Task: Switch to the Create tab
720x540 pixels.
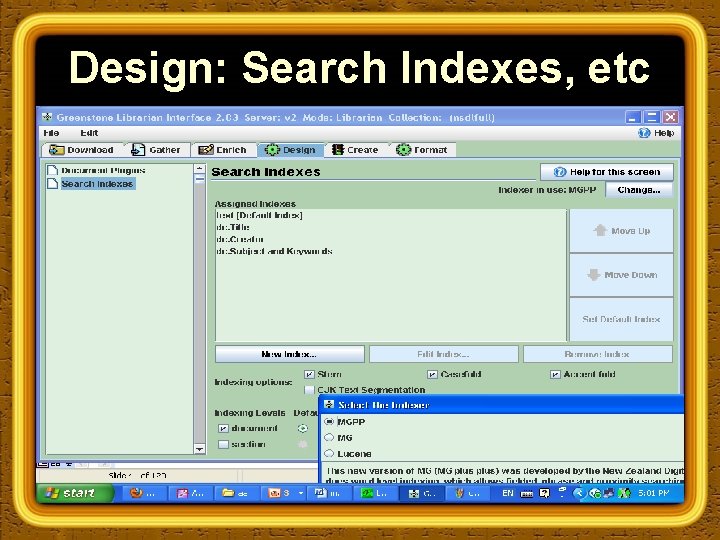Action: [x=356, y=150]
